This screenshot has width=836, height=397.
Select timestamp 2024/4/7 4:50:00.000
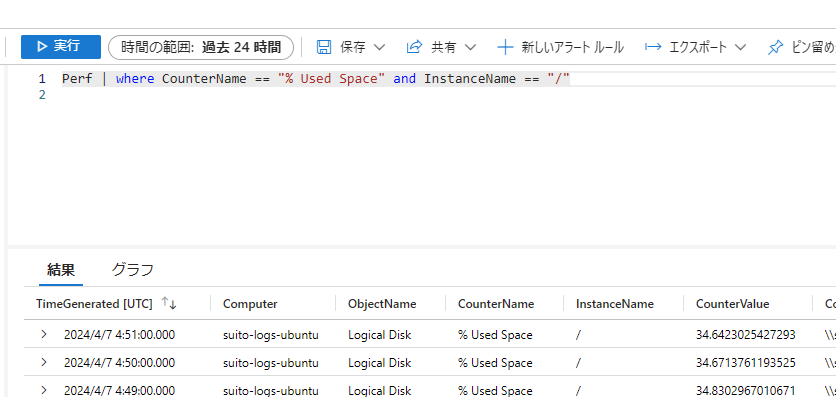[x=119, y=362]
